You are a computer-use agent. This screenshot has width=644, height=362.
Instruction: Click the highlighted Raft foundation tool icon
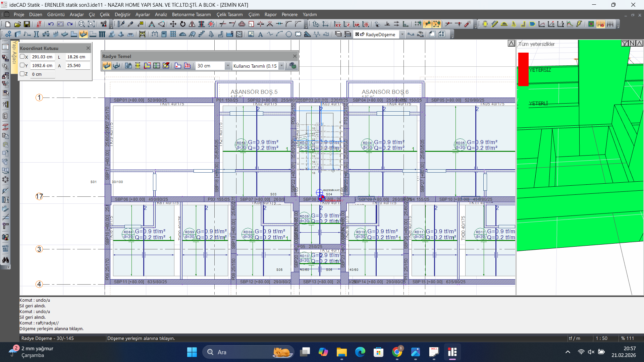click(83, 34)
